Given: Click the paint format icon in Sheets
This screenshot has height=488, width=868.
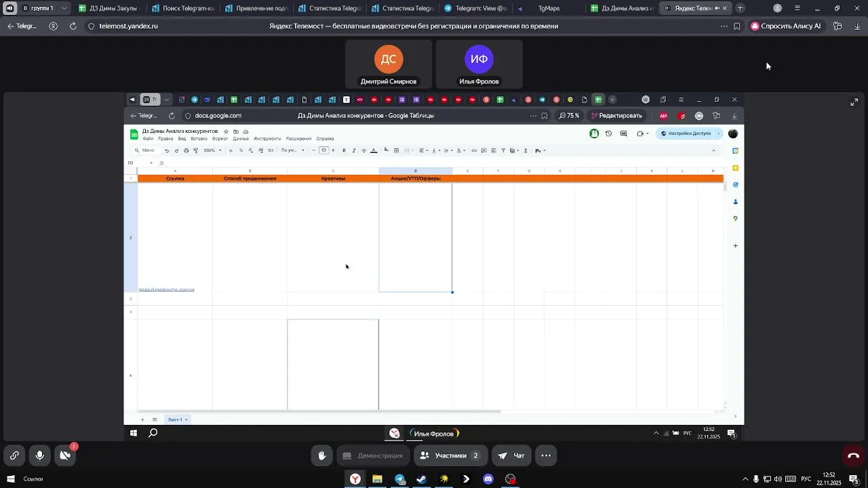Looking at the screenshot, I should tap(195, 150).
